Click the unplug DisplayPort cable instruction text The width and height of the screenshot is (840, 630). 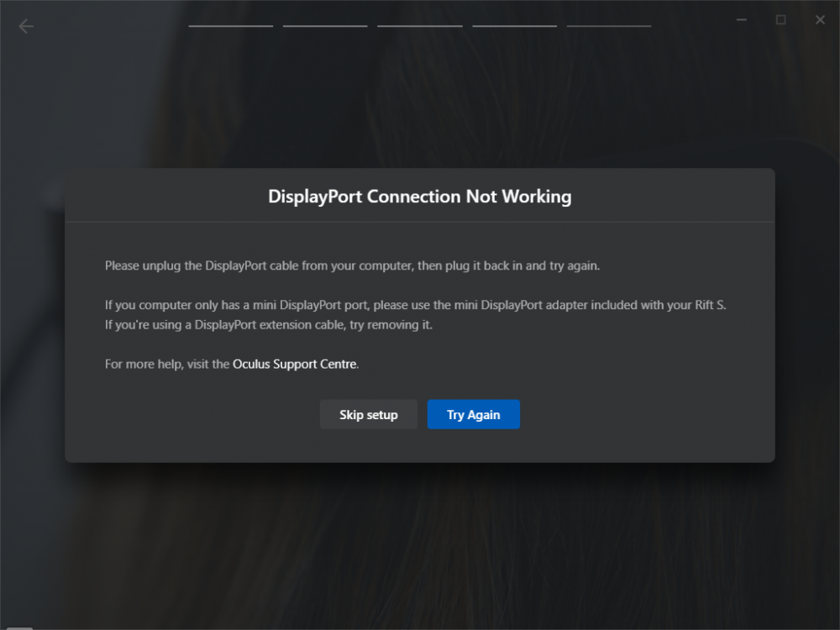tap(353, 265)
